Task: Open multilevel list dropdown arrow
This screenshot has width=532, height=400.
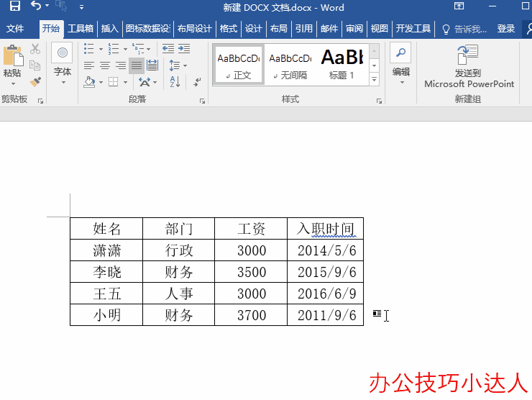Action: [149, 49]
